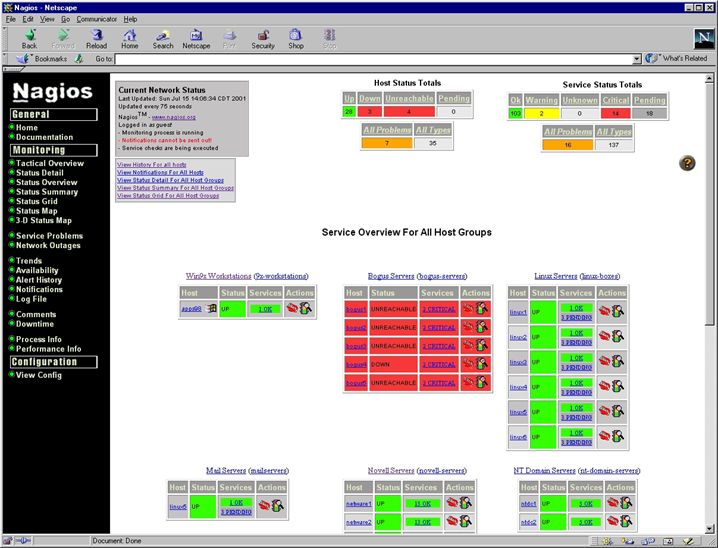The width and height of the screenshot is (718, 548).
Task: Click the yellow question mark help icon
Action: click(x=687, y=163)
